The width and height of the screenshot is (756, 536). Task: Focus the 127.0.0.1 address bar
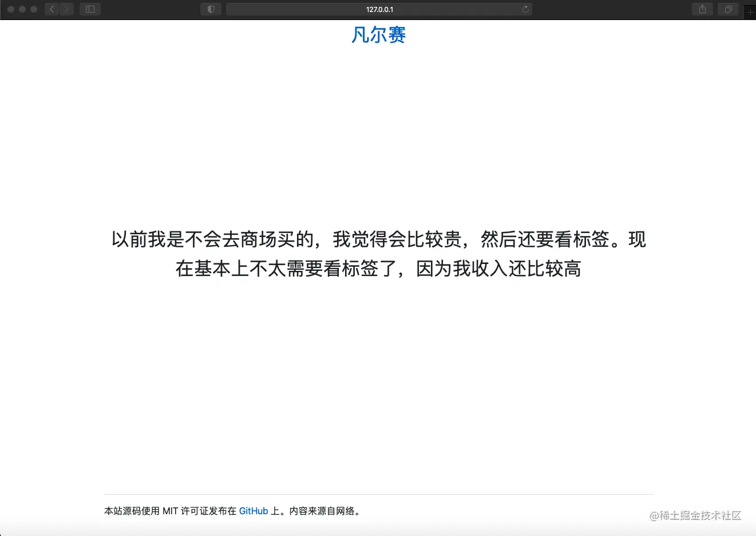[x=379, y=9]
